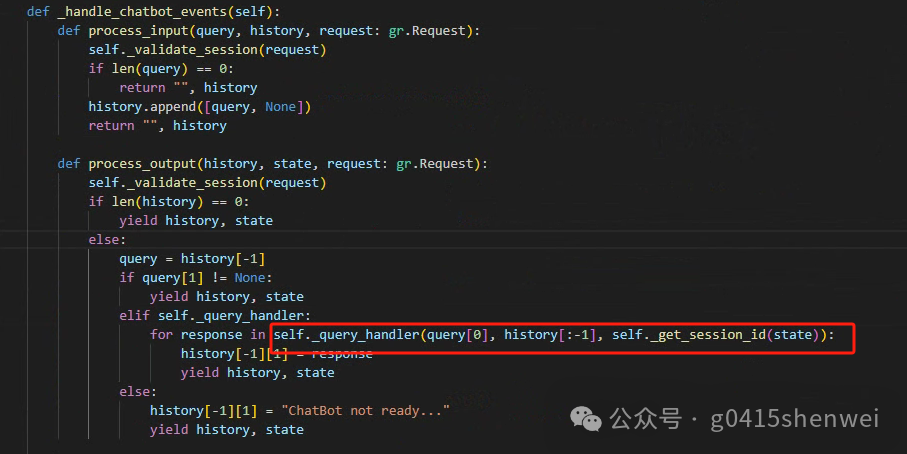
Task: Click None inside the history.append call
Action: [x=280, y=107]
